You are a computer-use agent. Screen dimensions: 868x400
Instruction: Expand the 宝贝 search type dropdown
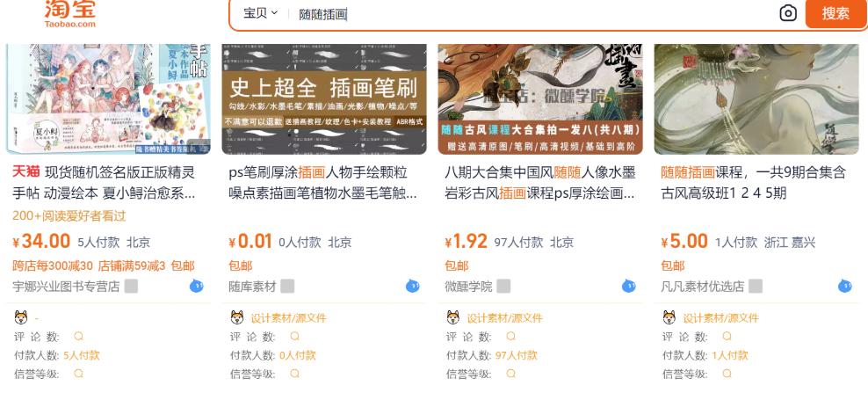[260, 13]
